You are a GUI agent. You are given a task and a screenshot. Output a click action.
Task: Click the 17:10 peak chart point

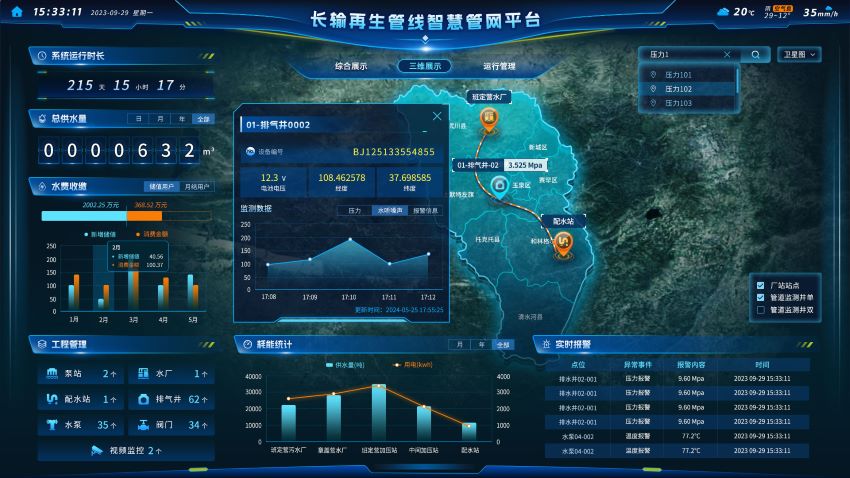pos(350,239)
